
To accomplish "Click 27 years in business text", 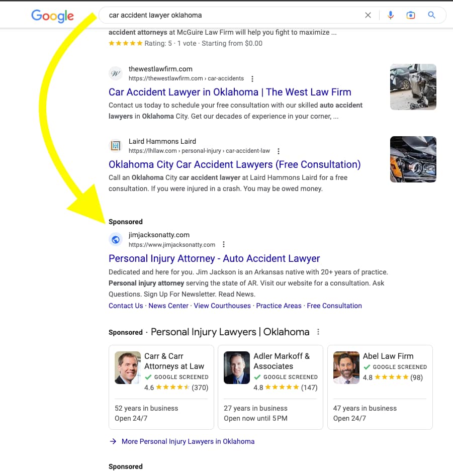I will pos(255,408).
